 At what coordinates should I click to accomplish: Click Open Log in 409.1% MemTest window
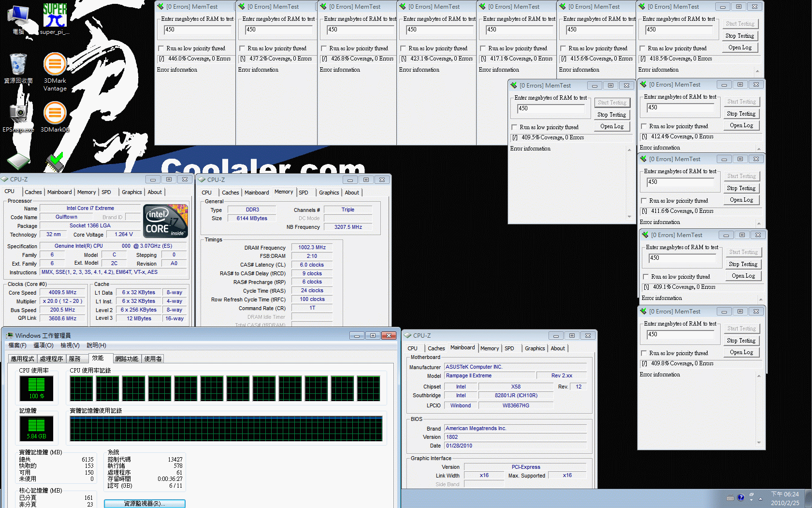pyautogui.click(x=743, y=276)
